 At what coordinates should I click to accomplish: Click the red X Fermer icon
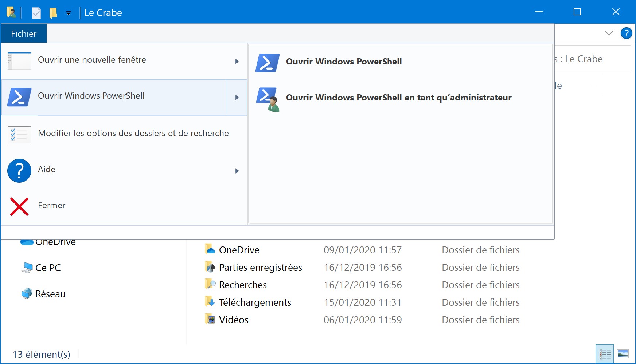[x=19, y=206]
